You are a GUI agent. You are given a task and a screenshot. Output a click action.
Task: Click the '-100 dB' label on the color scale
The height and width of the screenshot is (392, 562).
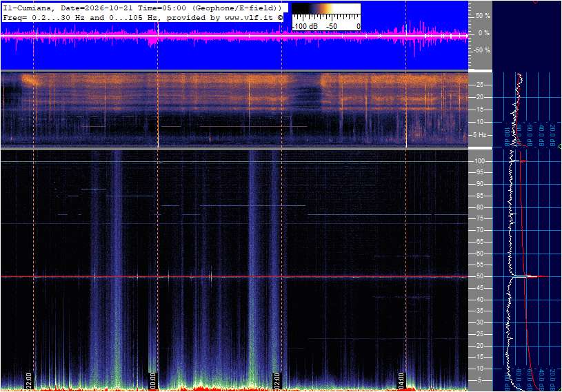305,26
